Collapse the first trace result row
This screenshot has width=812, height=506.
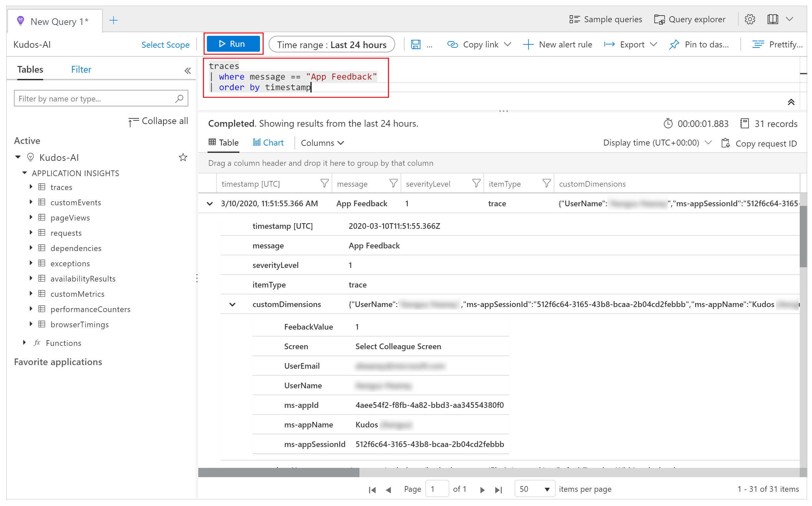point(211,204)
